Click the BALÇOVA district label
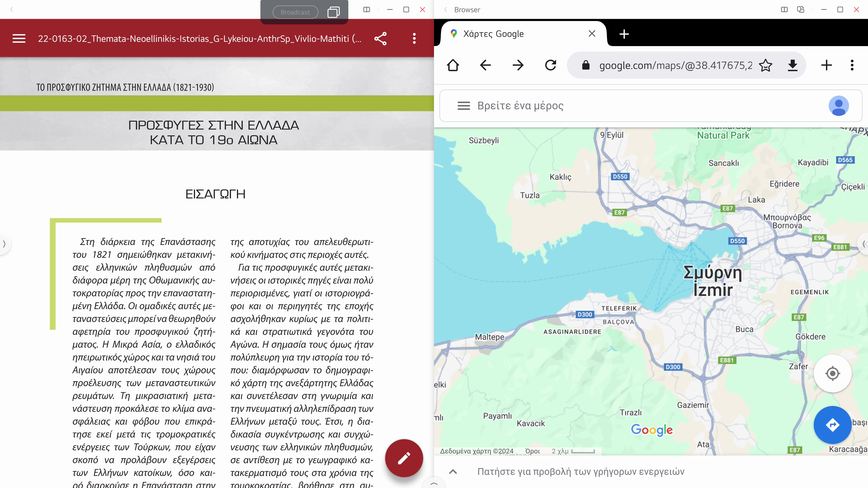868x488 pixels. [x=618, y=322]
